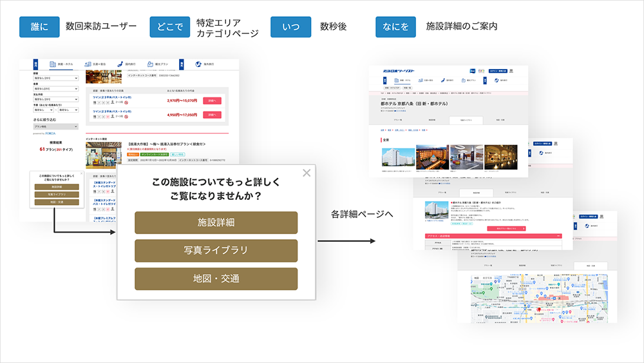Click blue login button on facility detail page
The height and width of the screenshot is (363, 644).
coord(542,144)
